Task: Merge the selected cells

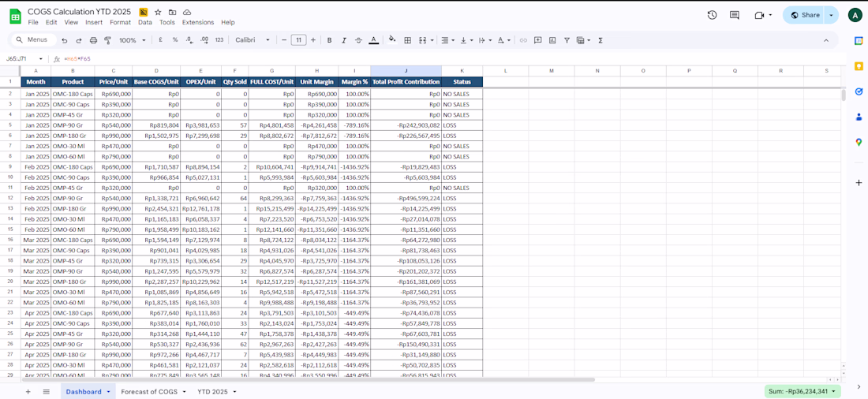Action: click(x=422, y=40)
